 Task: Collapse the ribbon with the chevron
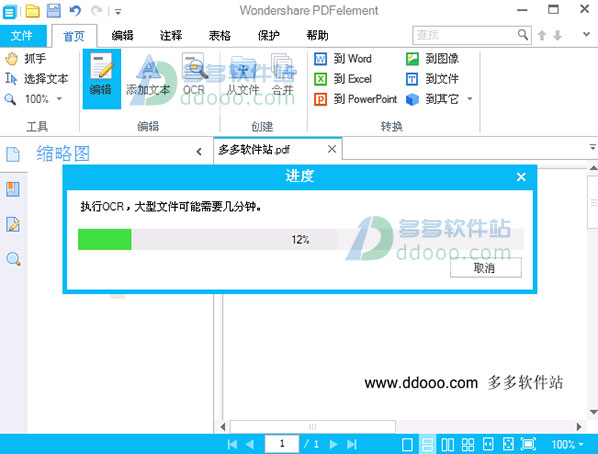(587, 35)
